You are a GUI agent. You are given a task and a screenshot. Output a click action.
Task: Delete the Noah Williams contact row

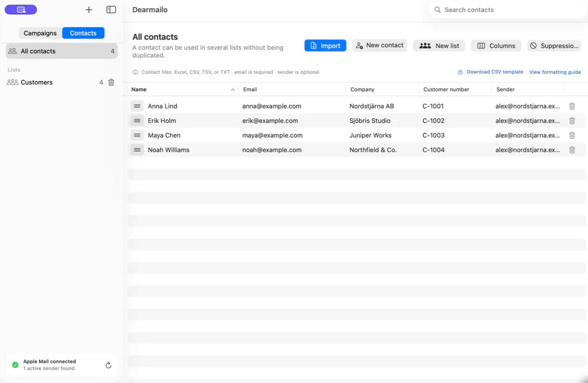[572, 150]
